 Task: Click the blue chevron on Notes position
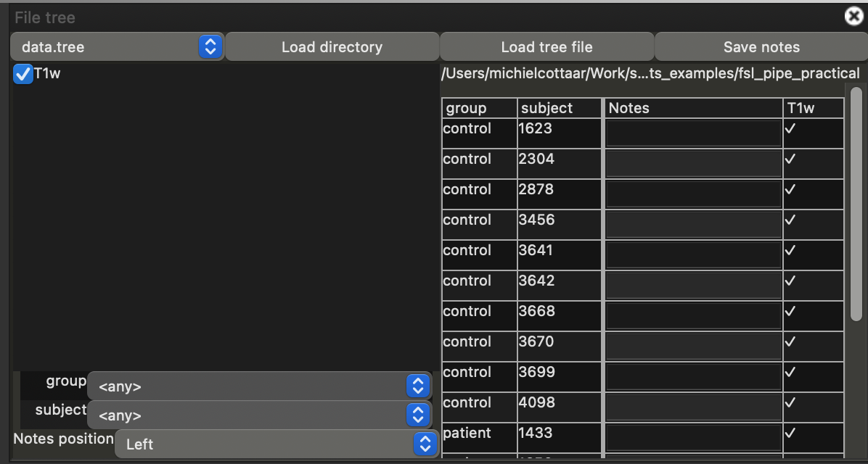pyautogui.click(x=424, y=444)
